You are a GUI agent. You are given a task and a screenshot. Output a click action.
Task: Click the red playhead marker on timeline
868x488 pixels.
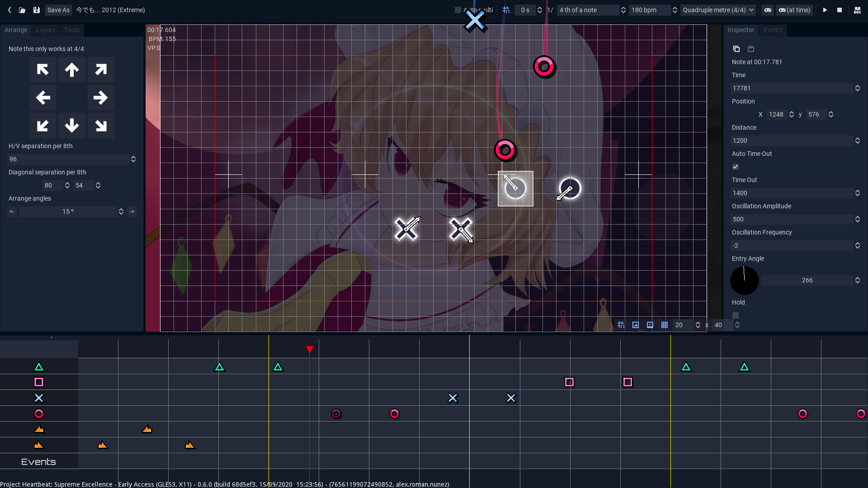[x=310, y=349]
